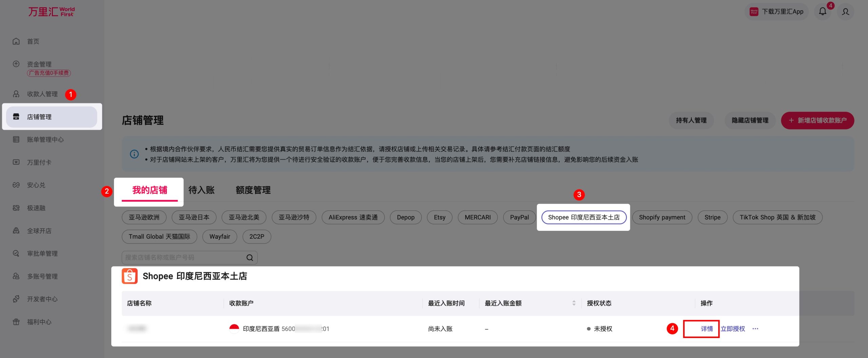Click the search magnifier icon

pyautogui.click(x=250, y=258)
